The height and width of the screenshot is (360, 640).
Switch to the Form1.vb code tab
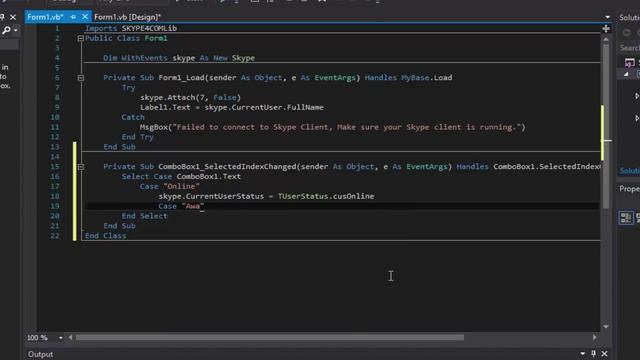click(45, 17)
